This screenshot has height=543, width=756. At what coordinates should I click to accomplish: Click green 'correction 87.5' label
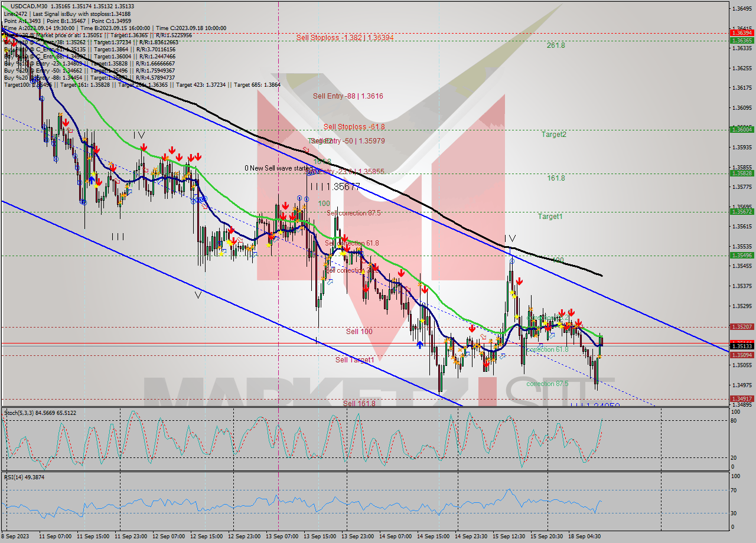tap(548, 384)
